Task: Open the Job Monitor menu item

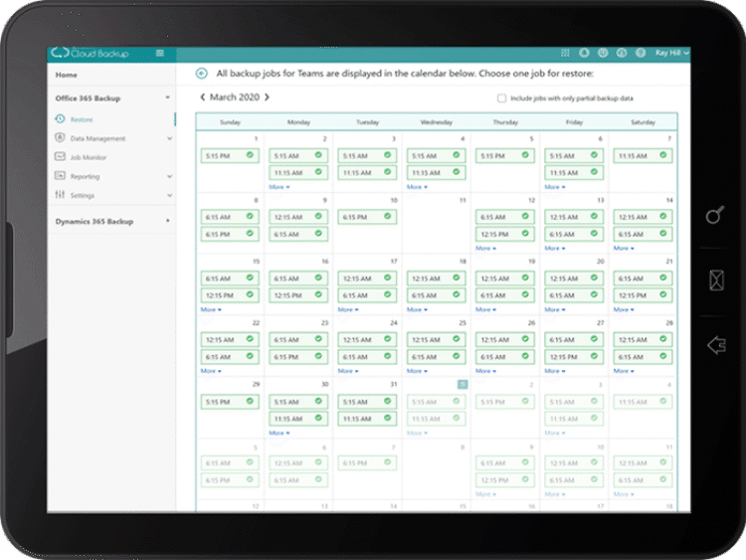Action: (88, 157)
